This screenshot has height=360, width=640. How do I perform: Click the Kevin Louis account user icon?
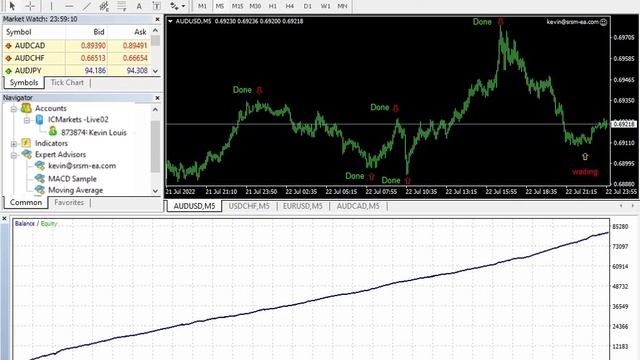(x=53, y=131)
